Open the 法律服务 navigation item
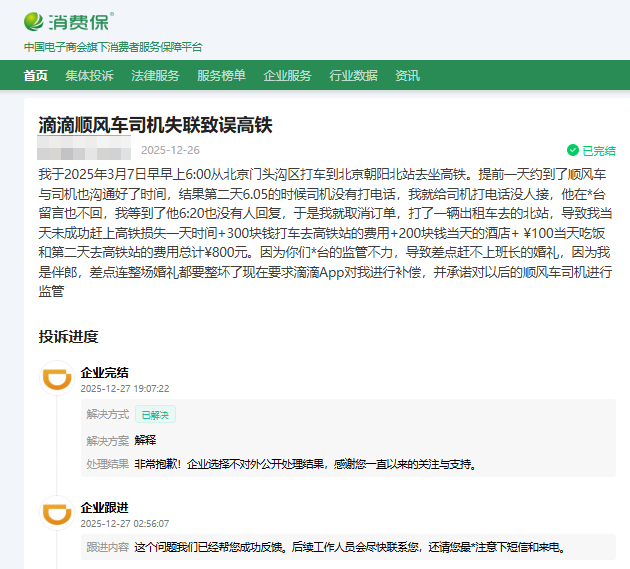This screenshot has width=630, height=569. (155, 76)
